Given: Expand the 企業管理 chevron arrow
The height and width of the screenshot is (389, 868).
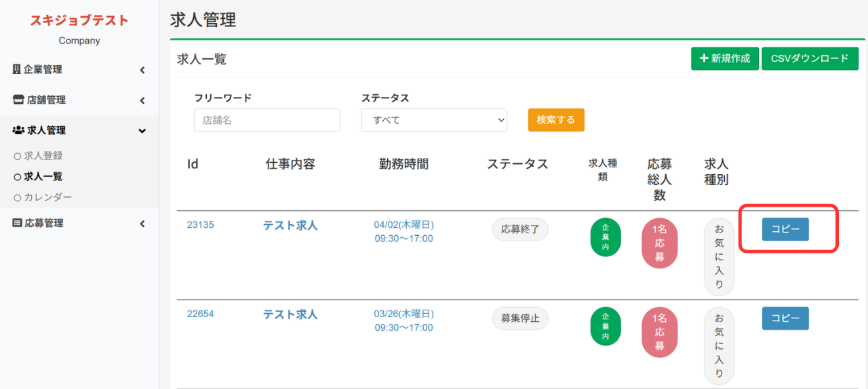Looking at the screenshot, I should 142,70.
